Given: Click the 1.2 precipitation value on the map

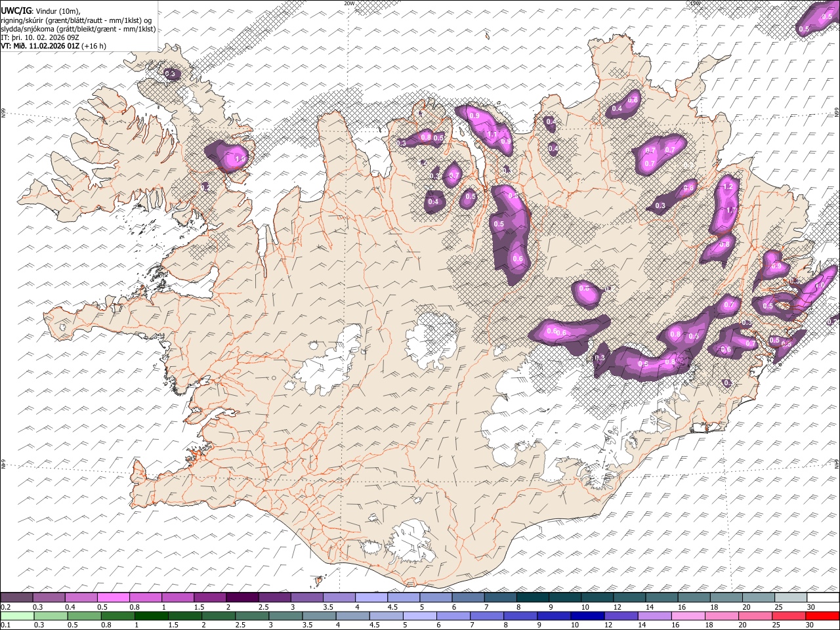Looking at the screenshot, I should (x=727, y=187).
